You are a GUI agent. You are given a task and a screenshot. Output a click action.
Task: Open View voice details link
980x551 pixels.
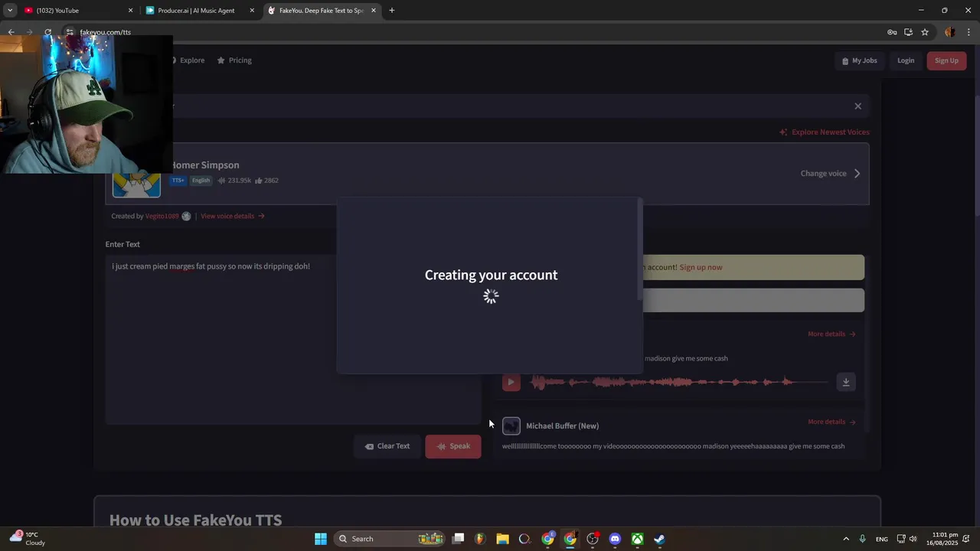point(233,216)
